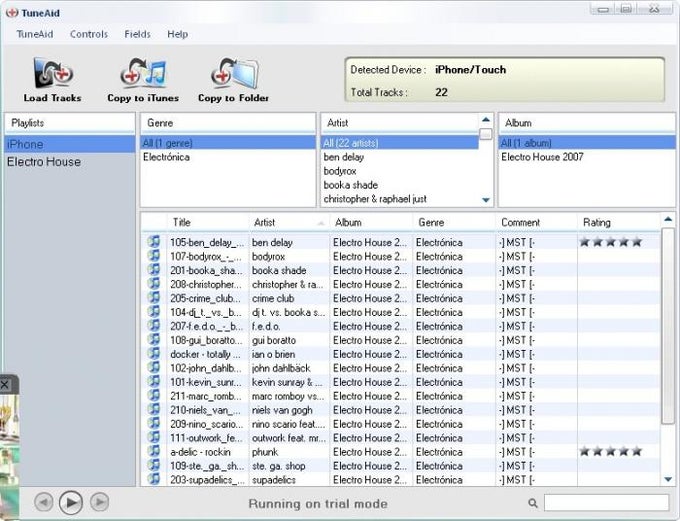Image resolution: width=680 pixels, height=521 pixels.
Task: Click the music icon of 108-gui_boratto track
Action: 154,339
